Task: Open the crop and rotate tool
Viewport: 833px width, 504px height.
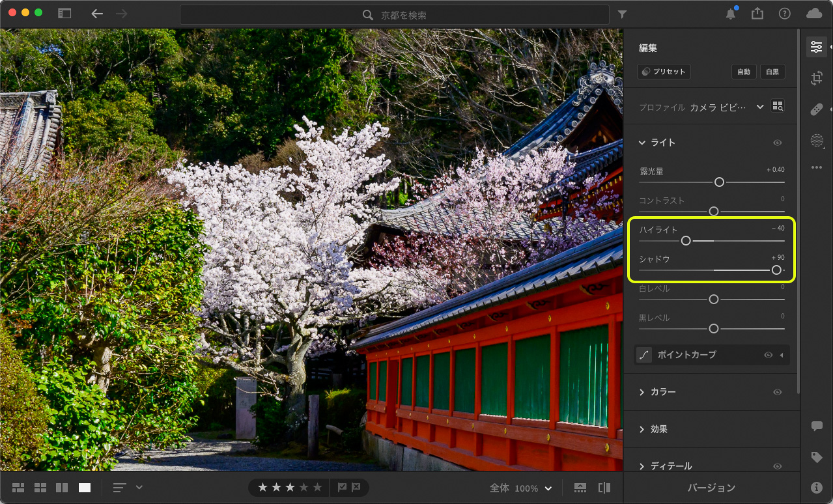Action: (x=816, y=79)
